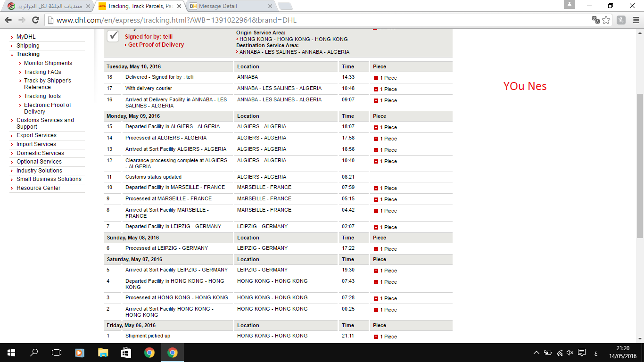
Task: Open the Wi-Fi network tray icon
Action: pos(560,353)
